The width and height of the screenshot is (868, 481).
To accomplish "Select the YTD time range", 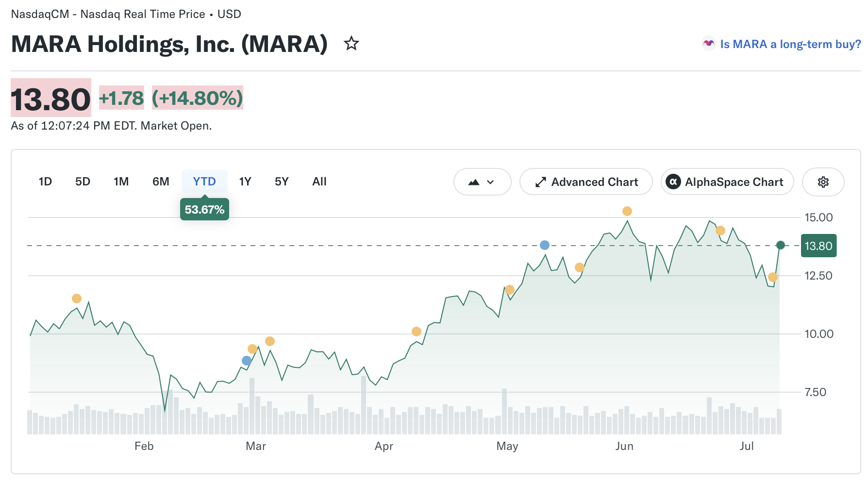I will pos(204,182).
